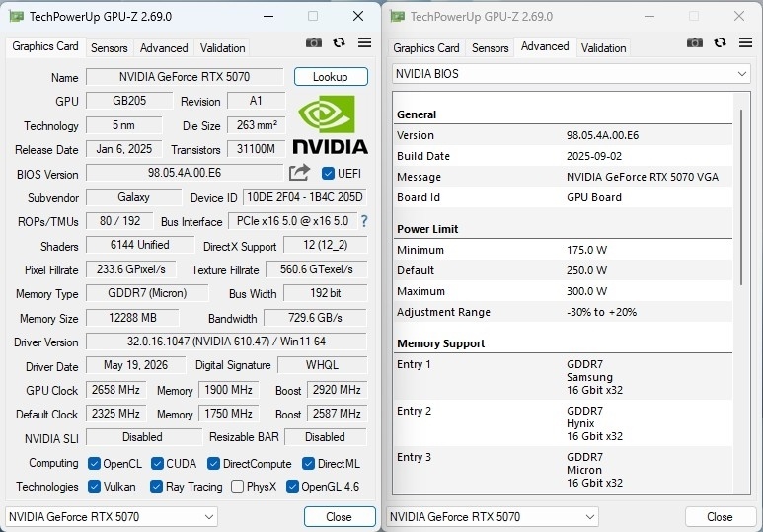Click Power Limit Minimum 175.0 W row
The width and height of the screenshot is (763, 532).
[x=563, y=250]
